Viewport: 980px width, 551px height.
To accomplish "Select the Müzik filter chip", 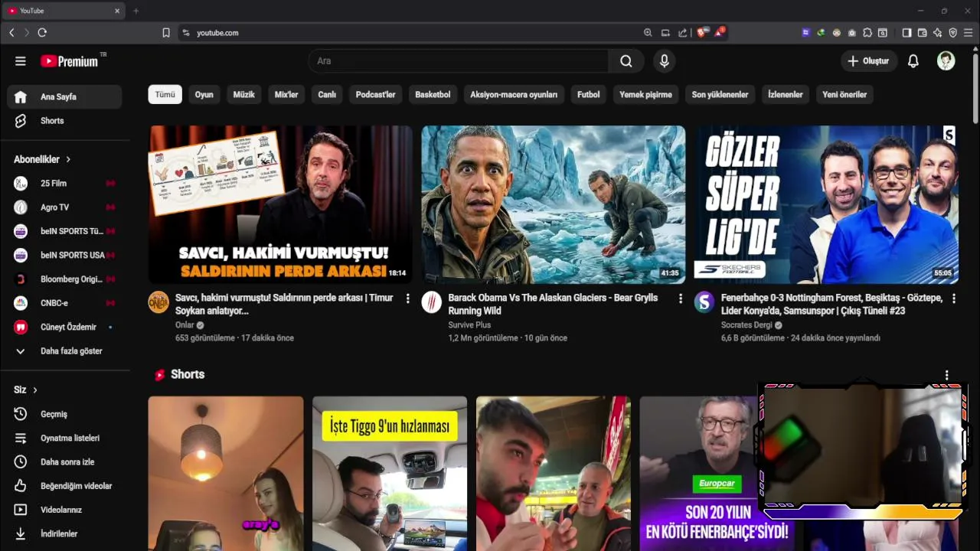I will pyautogui.click(x=243, y=95).
